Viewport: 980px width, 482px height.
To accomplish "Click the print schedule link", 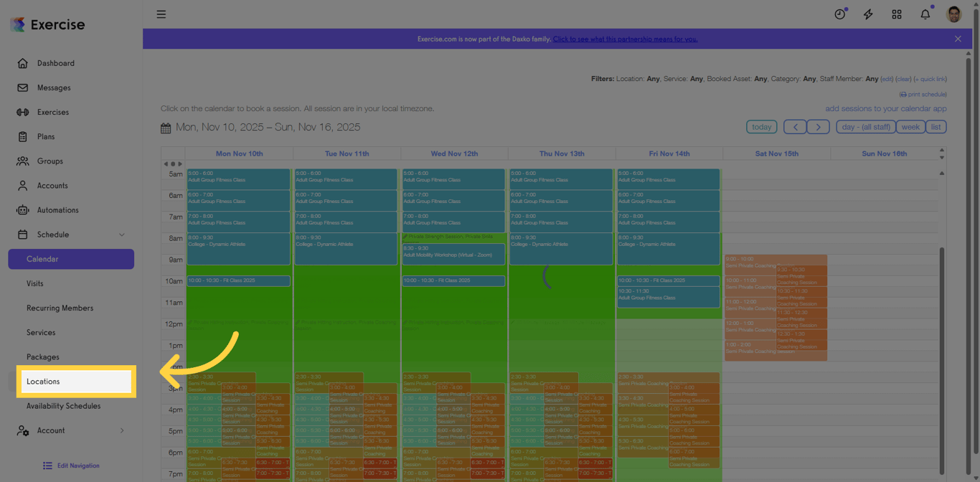I will (x=923, y=94).
